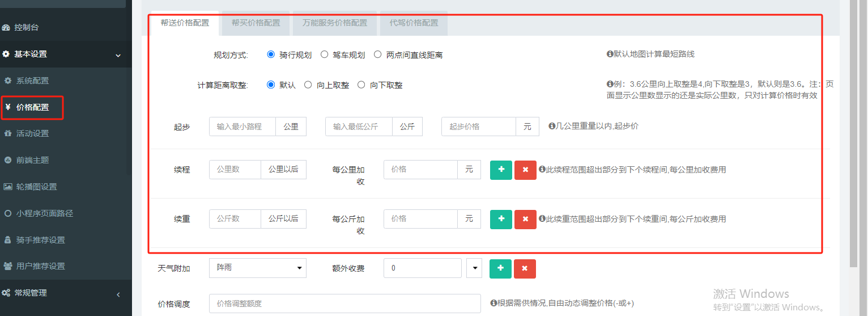The width and height of the screenshot is (868, 316).
Task: Open the dropdown beside 额外收费 amount
Action: click(474, 268)
